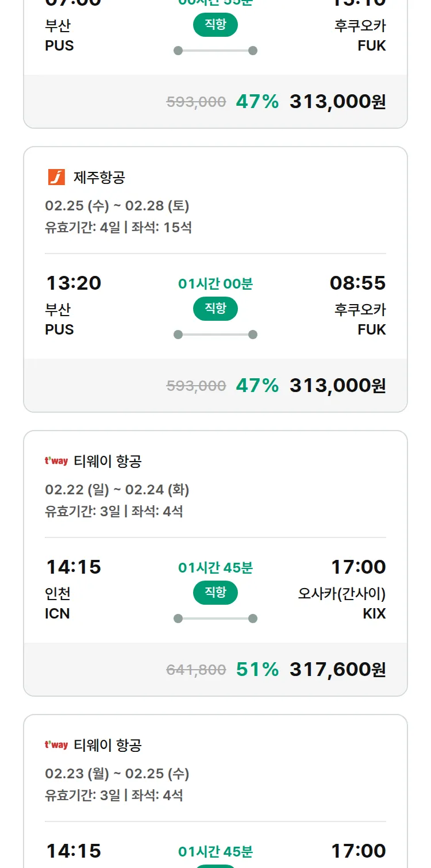Open the 317,600원 t'way fare
The height and width of the screenshot is (868, 431).
(x=337, y=670)
